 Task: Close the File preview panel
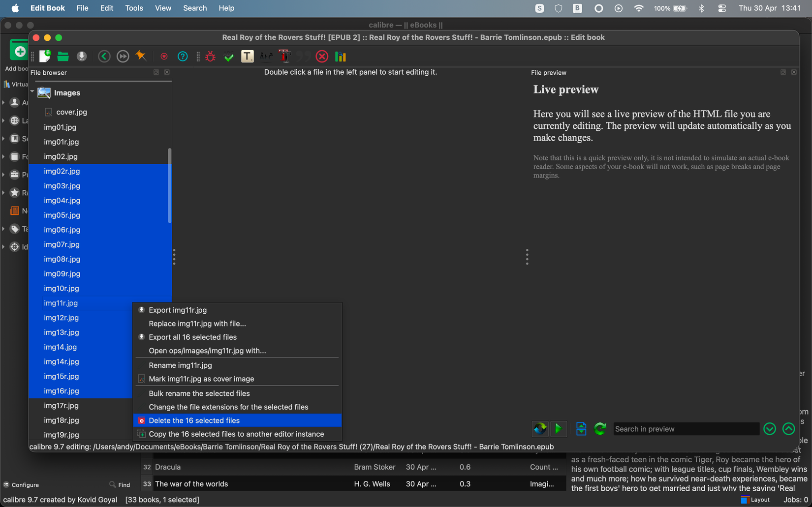(x=794, y=72)
